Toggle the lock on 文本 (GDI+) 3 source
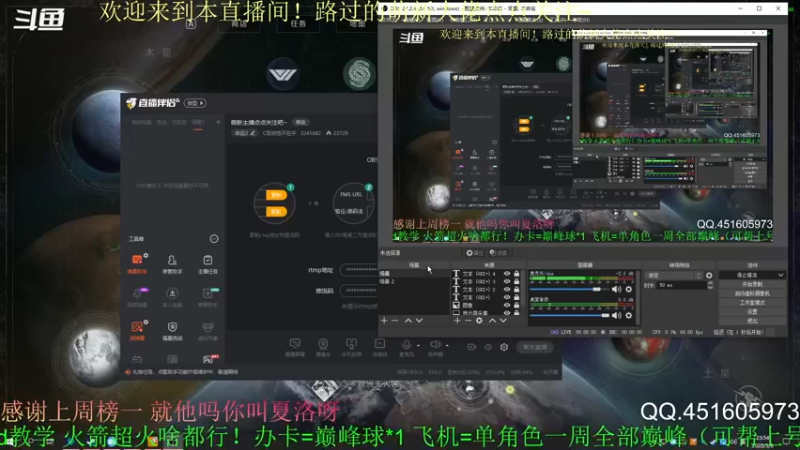This screenshot has width=800, height=450. [x=517, y=282]
